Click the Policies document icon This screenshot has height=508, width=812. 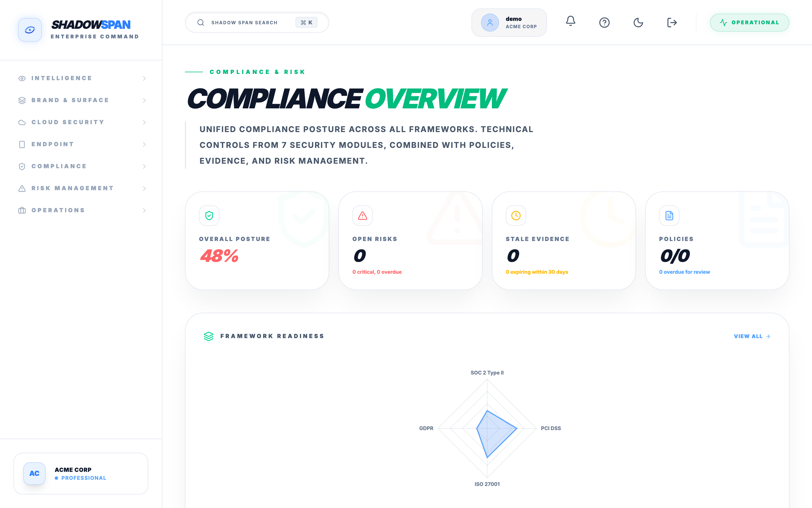[669, 215]
